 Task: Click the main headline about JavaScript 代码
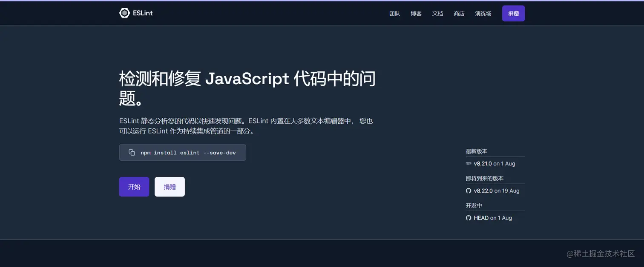(x=247, y=88)
